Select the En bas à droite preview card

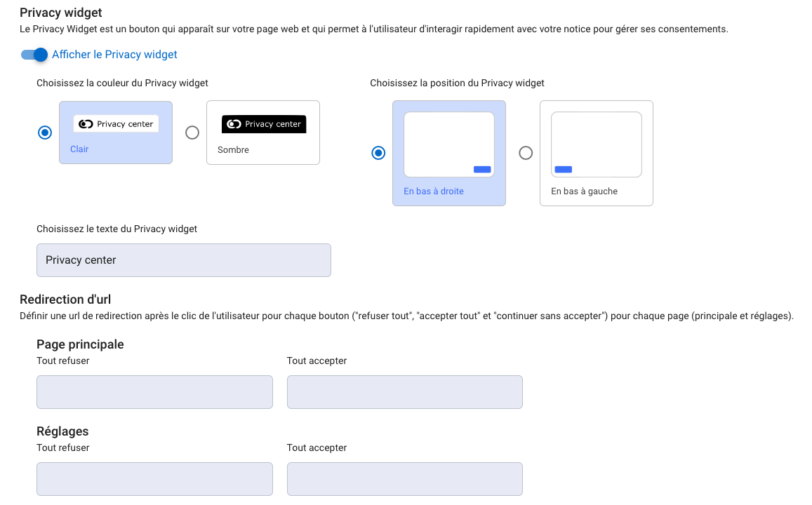coord(448,153)
